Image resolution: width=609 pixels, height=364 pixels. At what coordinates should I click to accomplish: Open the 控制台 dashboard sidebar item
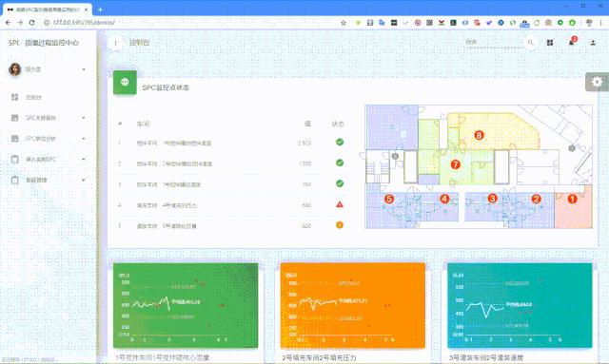[x=49, y=97]
